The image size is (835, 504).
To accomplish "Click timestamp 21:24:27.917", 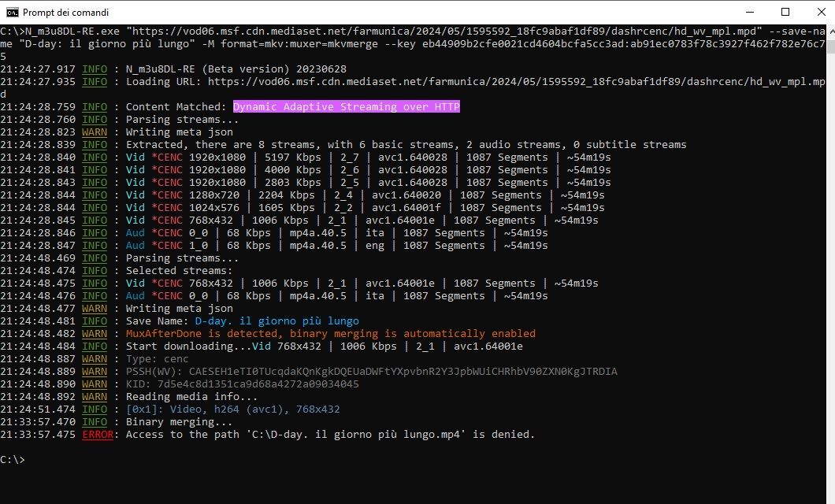I will 38,69.
